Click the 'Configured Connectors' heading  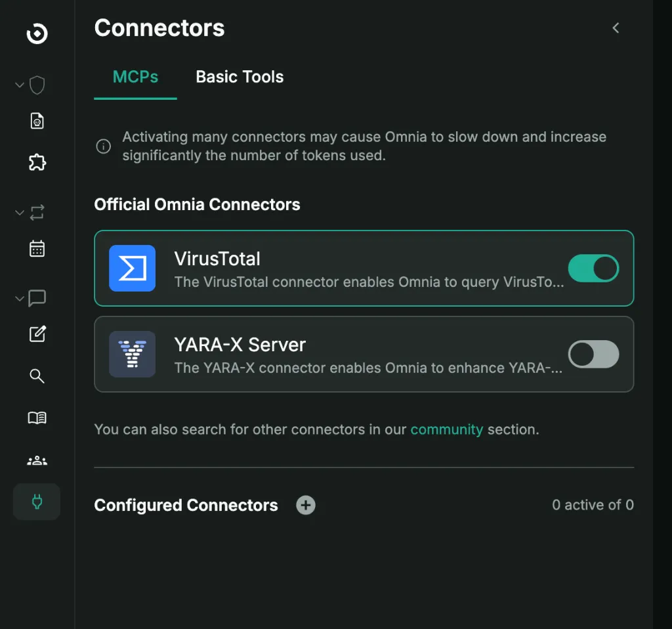pos(186,506)
